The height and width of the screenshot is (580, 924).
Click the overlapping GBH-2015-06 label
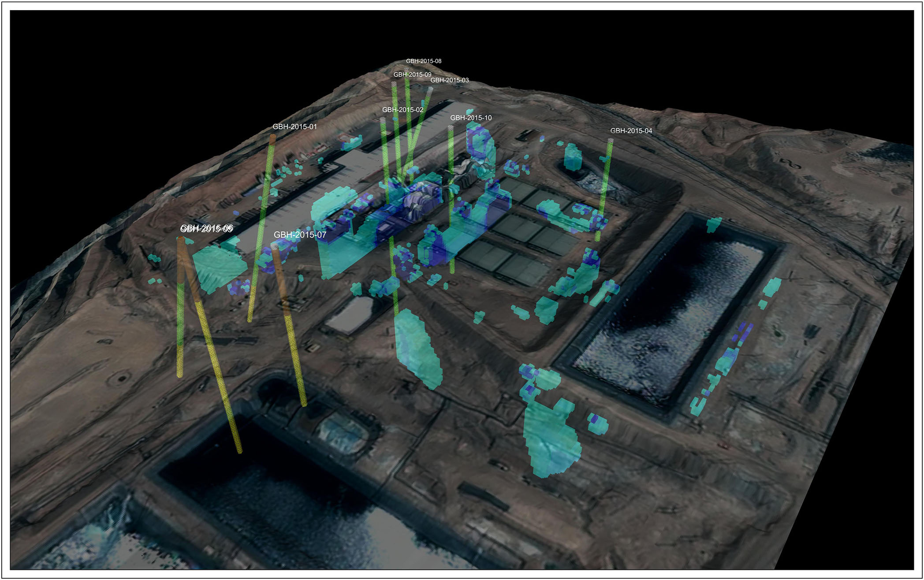click(x=206, y=228)
